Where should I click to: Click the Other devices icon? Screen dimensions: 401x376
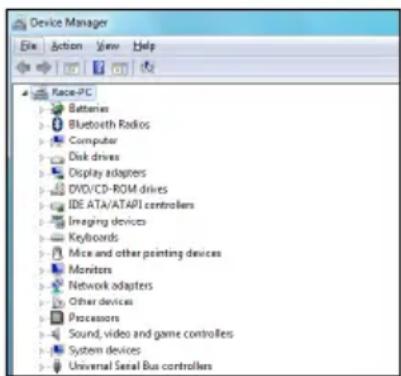(x=57, y=302)
